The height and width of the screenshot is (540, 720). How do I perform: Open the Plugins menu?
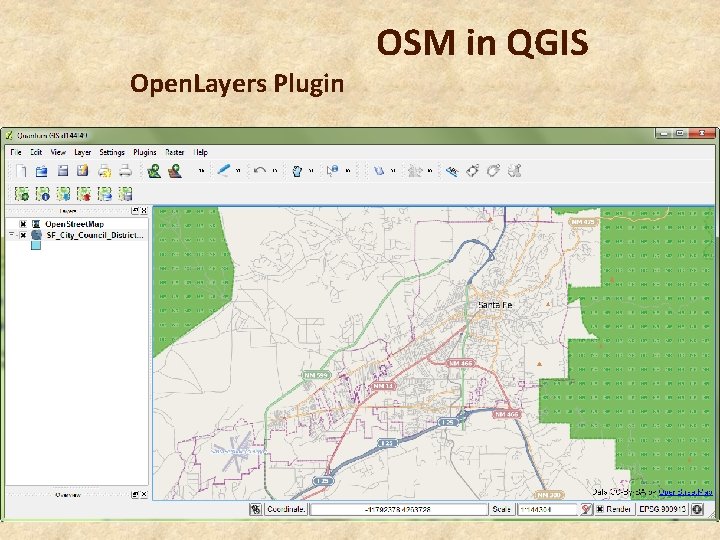click(x=145, y=152)
